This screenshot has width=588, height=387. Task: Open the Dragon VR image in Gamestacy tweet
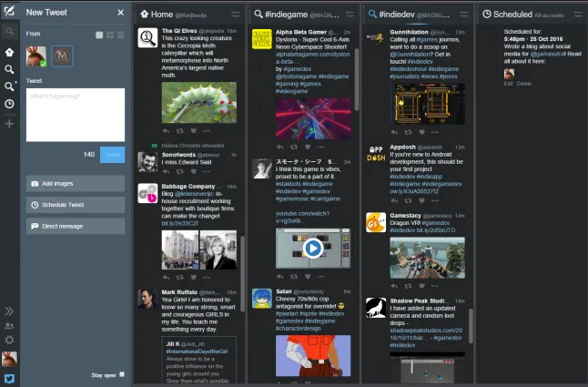click(x=428, y=258)
